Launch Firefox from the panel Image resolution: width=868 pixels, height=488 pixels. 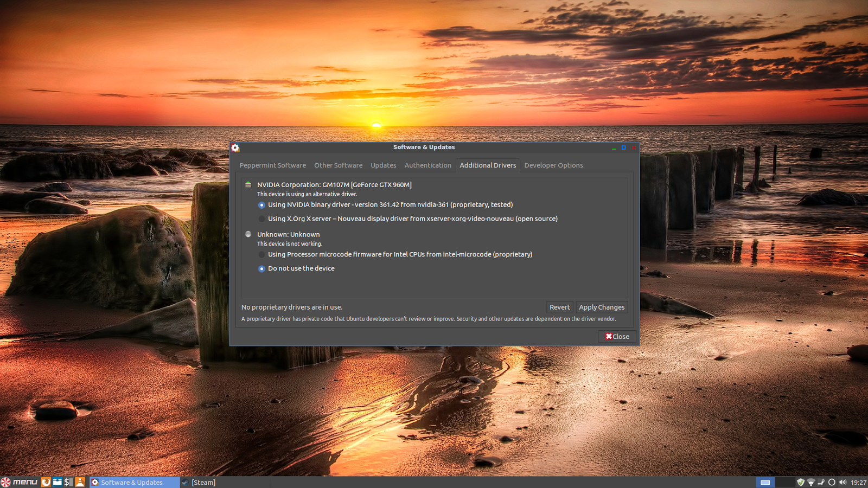click(x=46, y=482)
